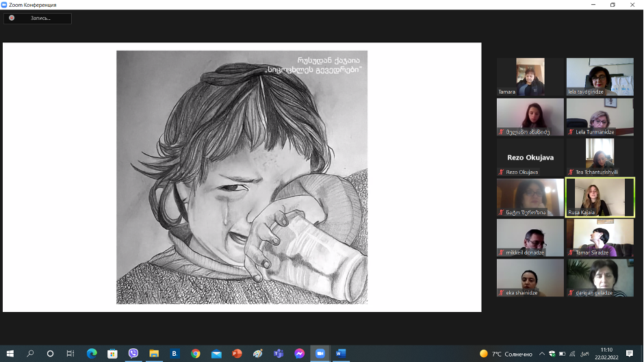644x362 pixels.
Task: Minimize the Zoom conference window
Action: click(x=593, y=5)
